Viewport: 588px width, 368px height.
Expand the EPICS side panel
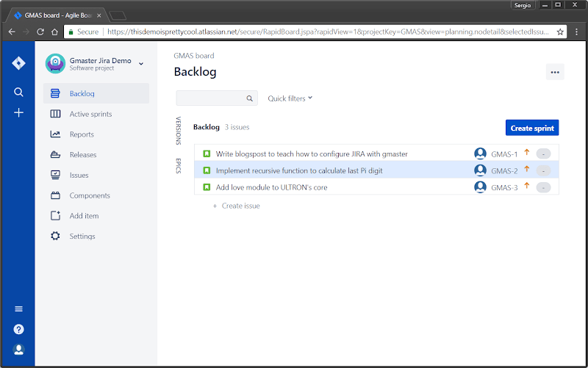(x=179, y=166)
